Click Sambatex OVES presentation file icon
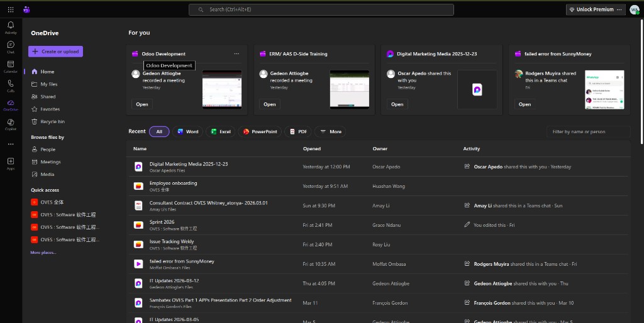Image resolution: width=644 pixels, height=323 pixels. pyautogui.click(x=138, y=303)
